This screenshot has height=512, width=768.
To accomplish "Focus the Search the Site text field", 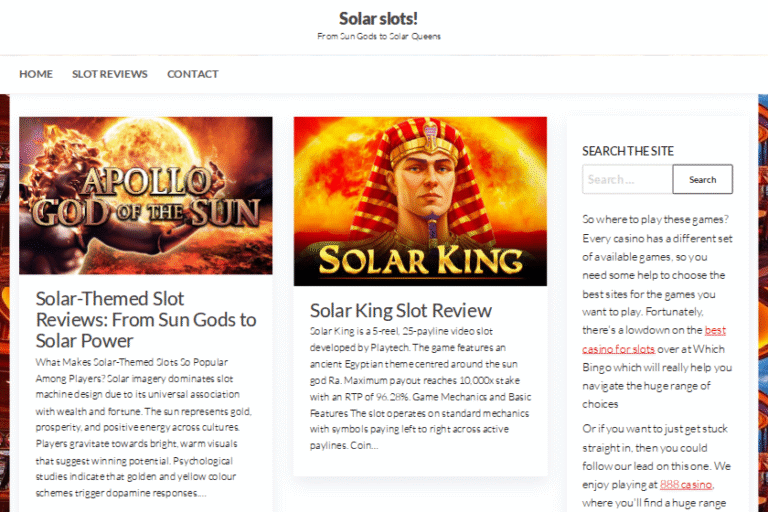I will (x=627, y=180).
